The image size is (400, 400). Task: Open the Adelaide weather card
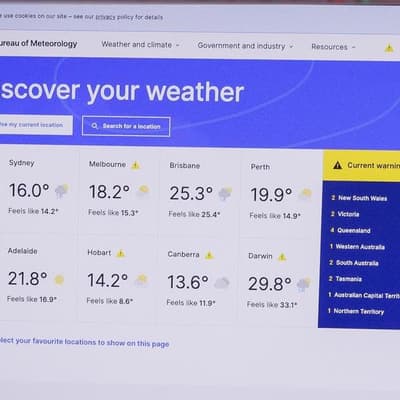38,277
